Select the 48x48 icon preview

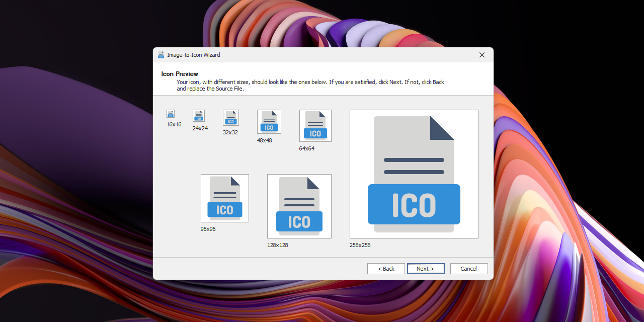click(269, 122)
